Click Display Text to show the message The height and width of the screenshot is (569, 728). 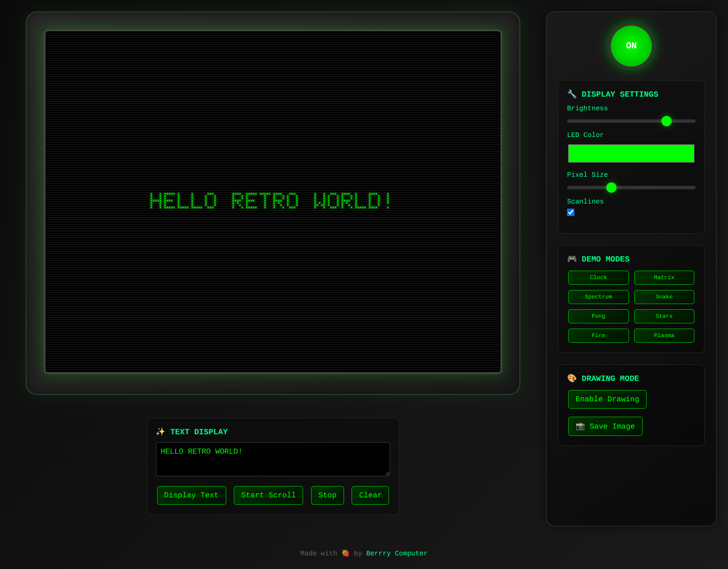[191, 495]
